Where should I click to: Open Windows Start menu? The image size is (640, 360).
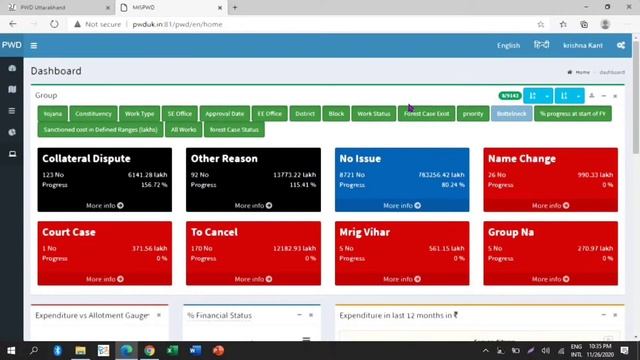(11, 351)
